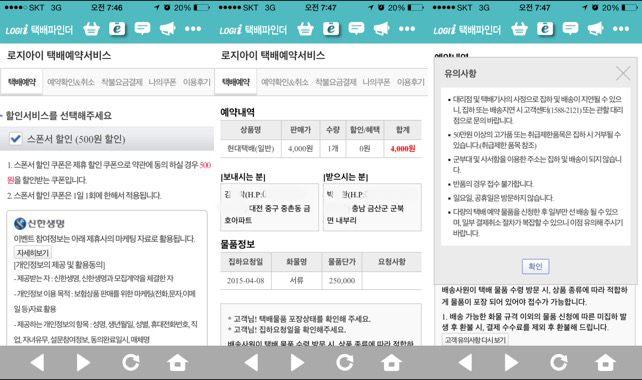This screenshot has width=642, height=380.
Task: Switch to 착불요금결제 tab in the left screen
Action: (122, 82)
